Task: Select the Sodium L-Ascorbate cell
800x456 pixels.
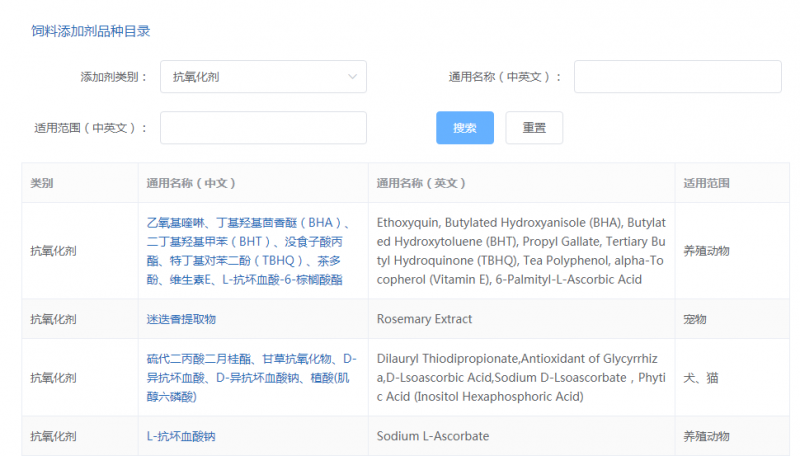Action: (x=432, y=436)
